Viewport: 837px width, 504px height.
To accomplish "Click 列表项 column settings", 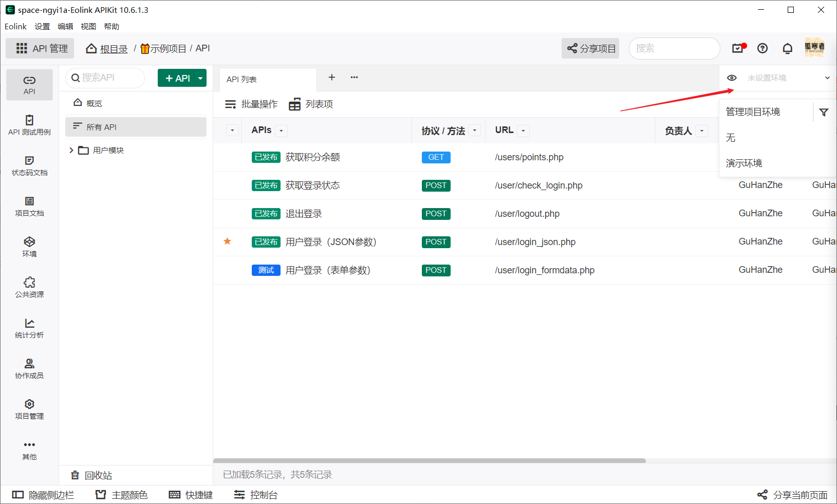I will pyautogui.click(x=311, y=104).
